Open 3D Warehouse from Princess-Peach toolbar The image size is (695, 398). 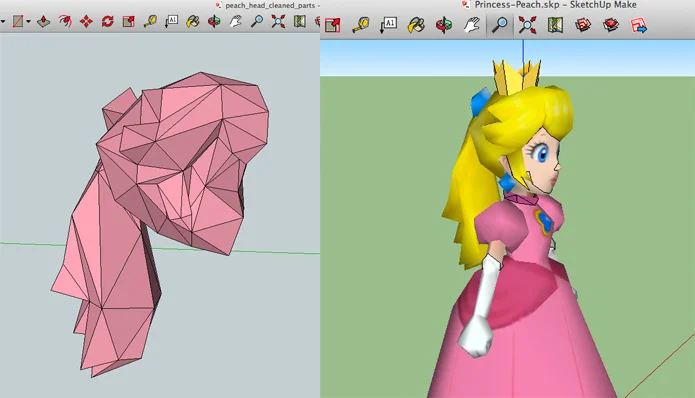pos(583,25)
